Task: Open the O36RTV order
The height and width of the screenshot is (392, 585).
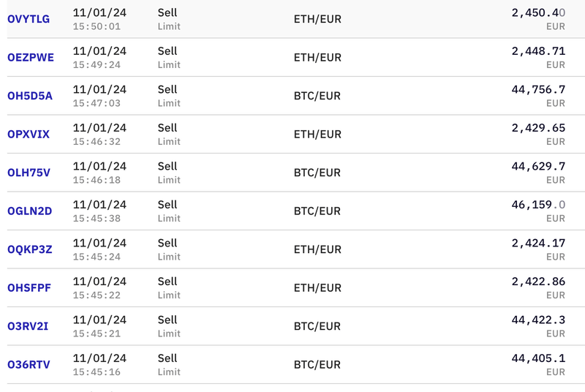Action: 29,364
